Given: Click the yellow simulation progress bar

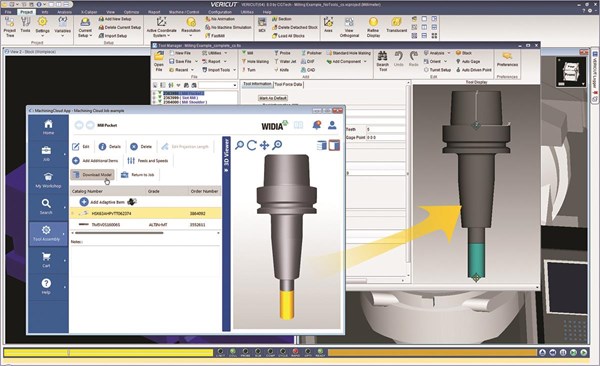Looking at the screenshot, I should click(108, 353).
